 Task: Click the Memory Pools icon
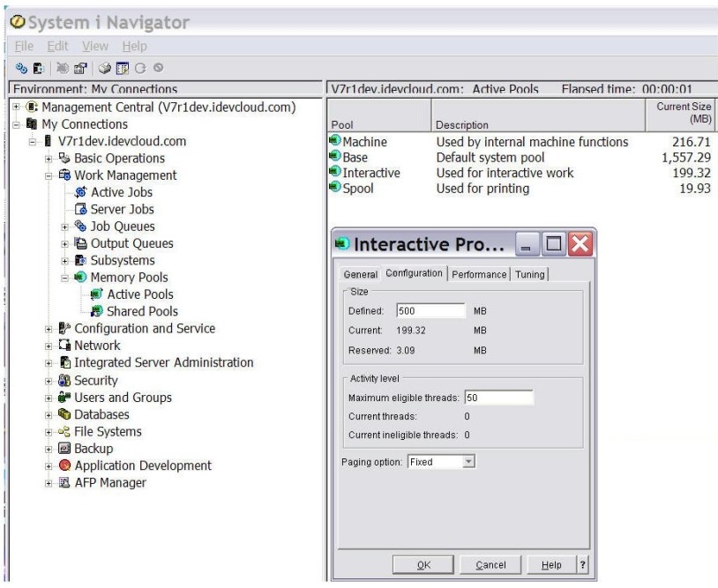tap(80, 278)
